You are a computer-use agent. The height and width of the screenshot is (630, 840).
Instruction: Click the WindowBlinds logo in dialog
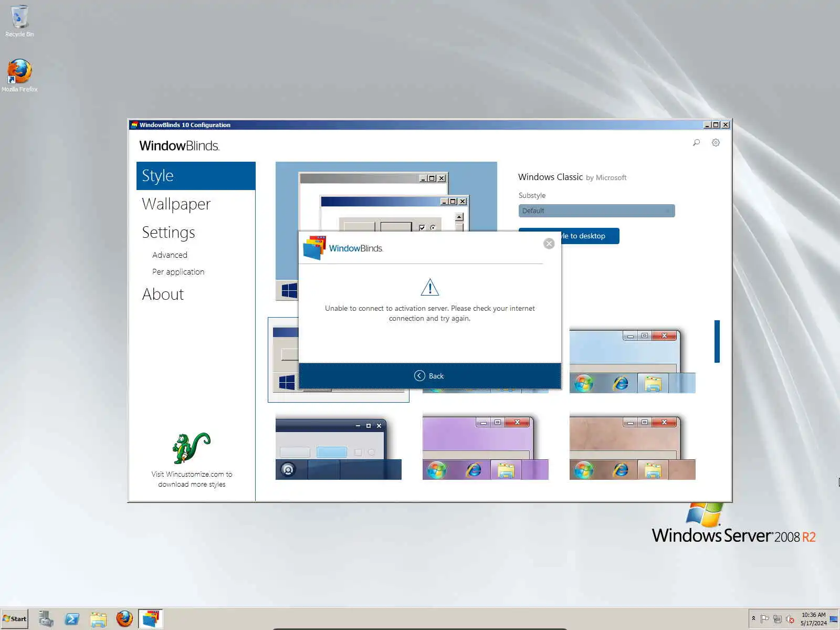pos(343,248)
